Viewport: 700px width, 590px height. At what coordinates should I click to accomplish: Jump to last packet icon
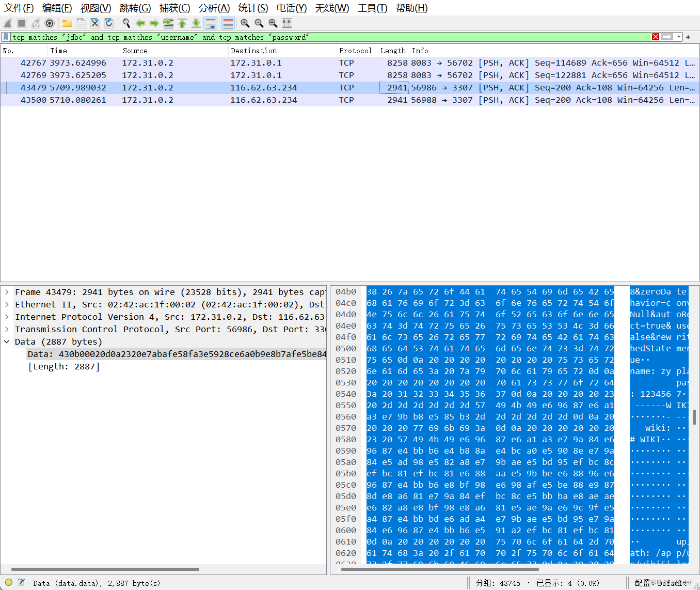coord(196,23)
